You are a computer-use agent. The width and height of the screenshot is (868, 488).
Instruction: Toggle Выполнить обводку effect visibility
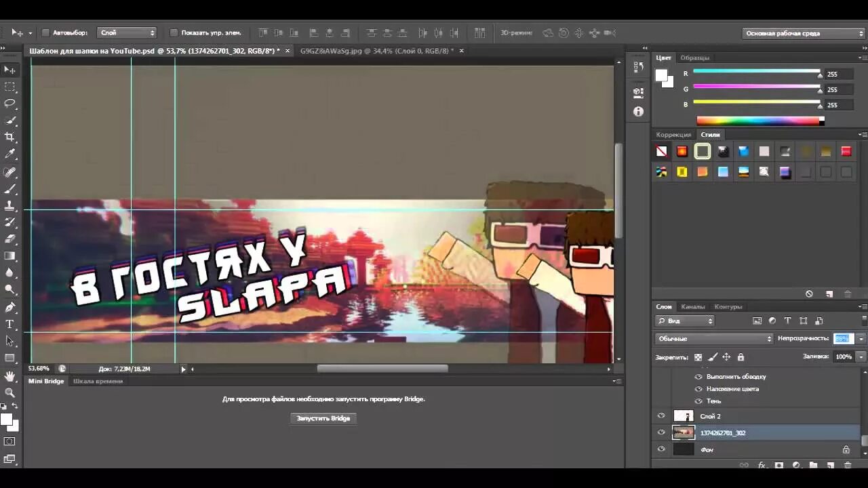pos(698,376)
